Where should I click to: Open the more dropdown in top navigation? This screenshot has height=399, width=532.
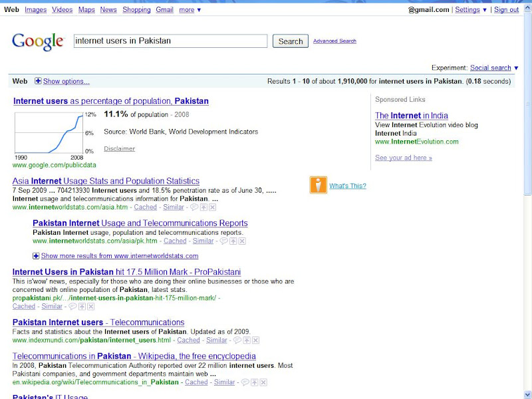(190, 10)
